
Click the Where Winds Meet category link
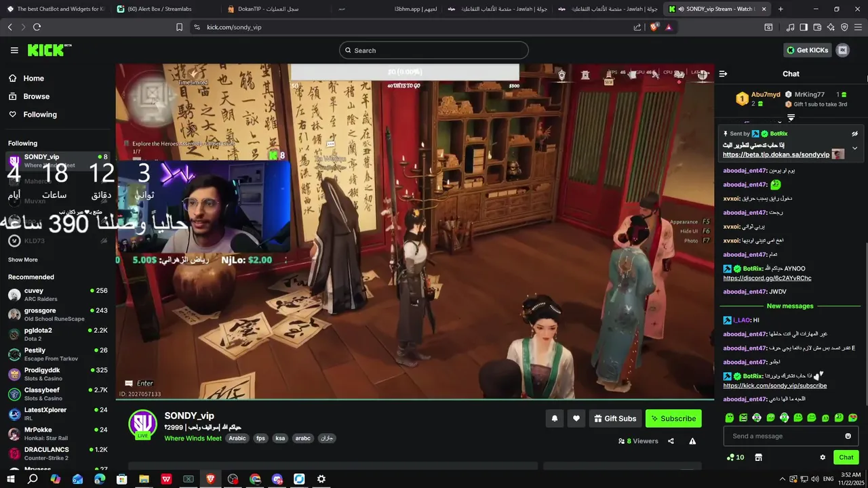(193, 439)
